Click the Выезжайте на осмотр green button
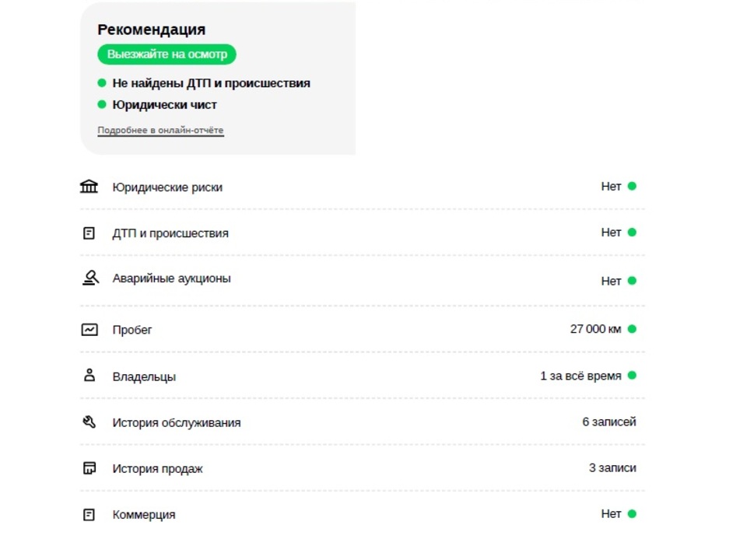747x560 pixels. tap(167, 54)
